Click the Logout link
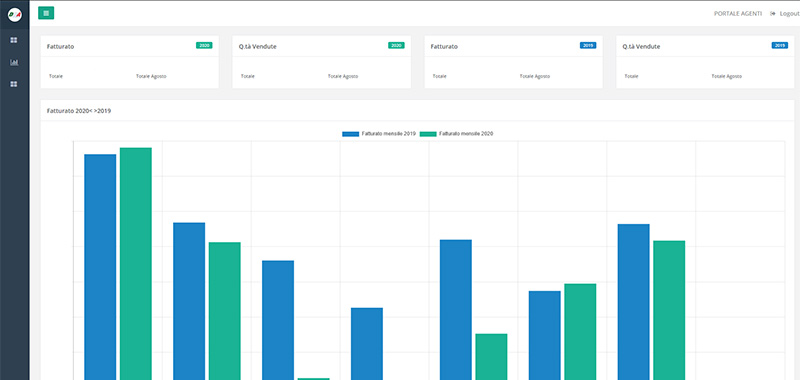 tap(789, 14)
